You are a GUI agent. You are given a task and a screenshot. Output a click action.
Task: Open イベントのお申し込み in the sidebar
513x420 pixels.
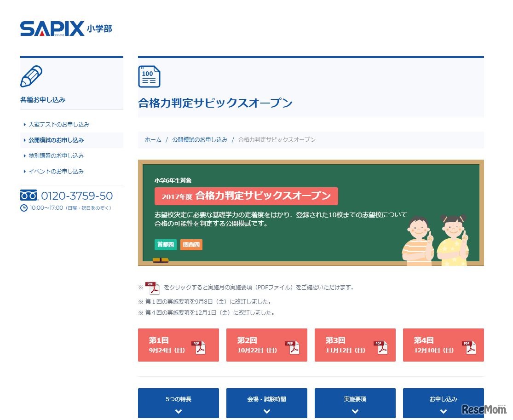click(x=56, y=172)
